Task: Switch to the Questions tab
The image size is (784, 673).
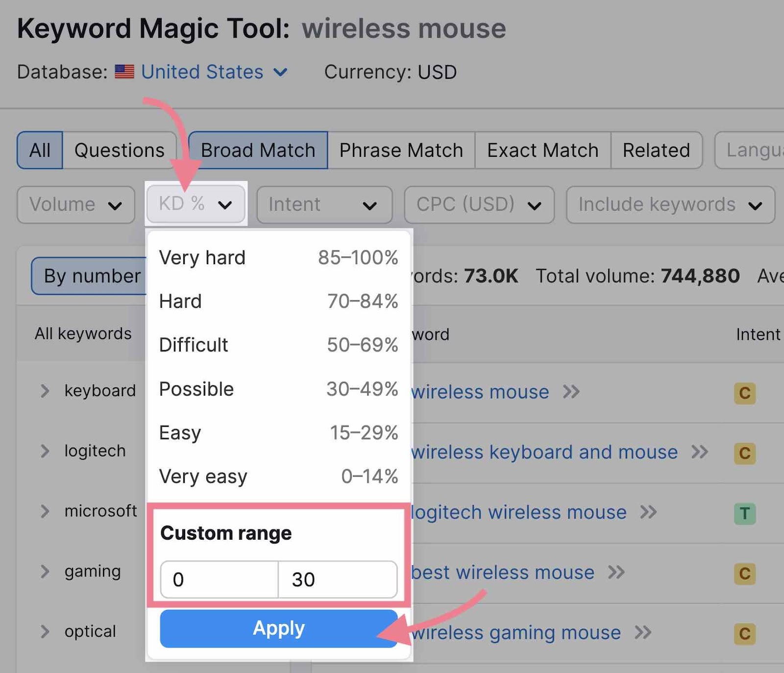Action: tap(119, 150)
